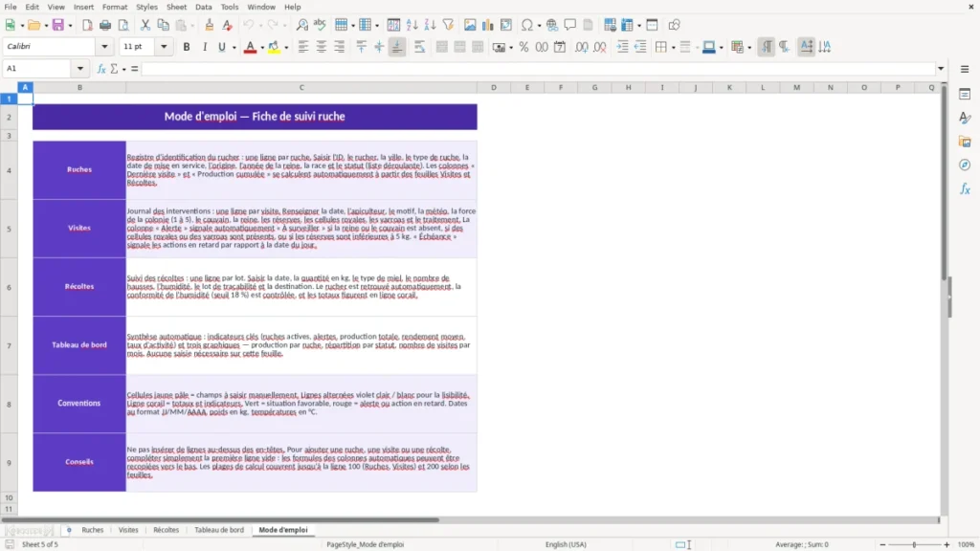Copy the selection
This screenshot has width=980, height=551.
click(163, 25)
